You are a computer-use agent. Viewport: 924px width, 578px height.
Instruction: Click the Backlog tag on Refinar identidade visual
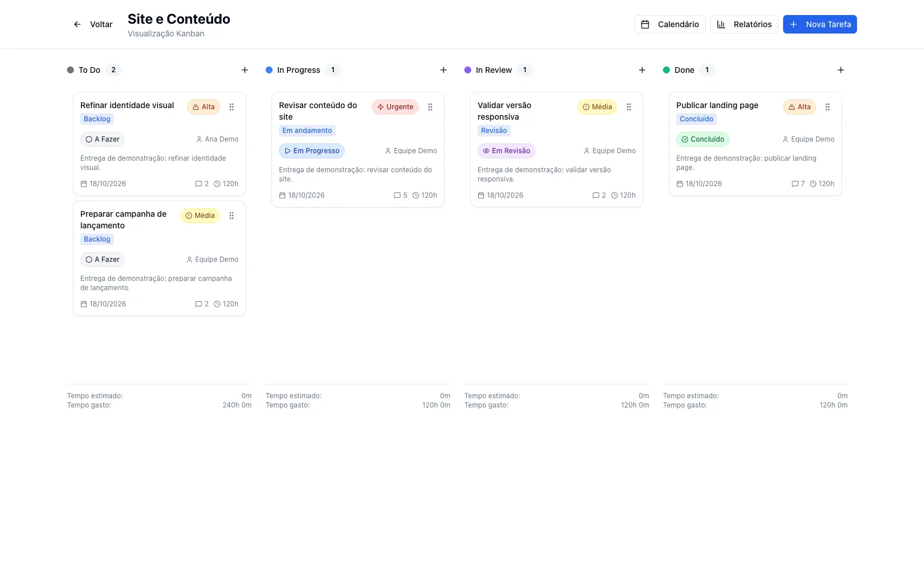(97, 119)
